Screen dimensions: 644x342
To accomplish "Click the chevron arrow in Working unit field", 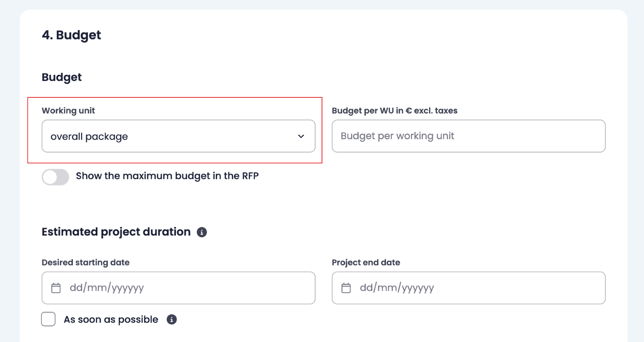I will 301,136.
